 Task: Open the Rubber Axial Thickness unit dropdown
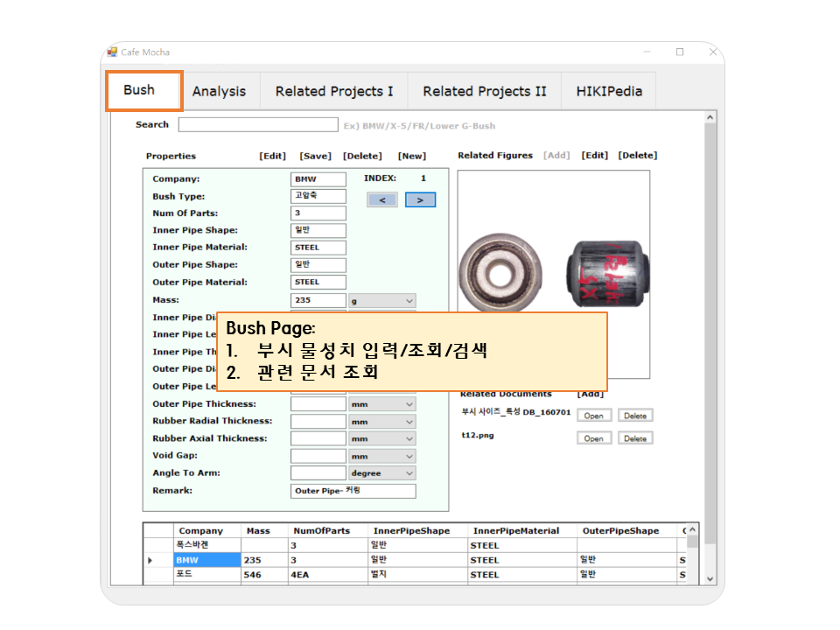tap(382, 438)
